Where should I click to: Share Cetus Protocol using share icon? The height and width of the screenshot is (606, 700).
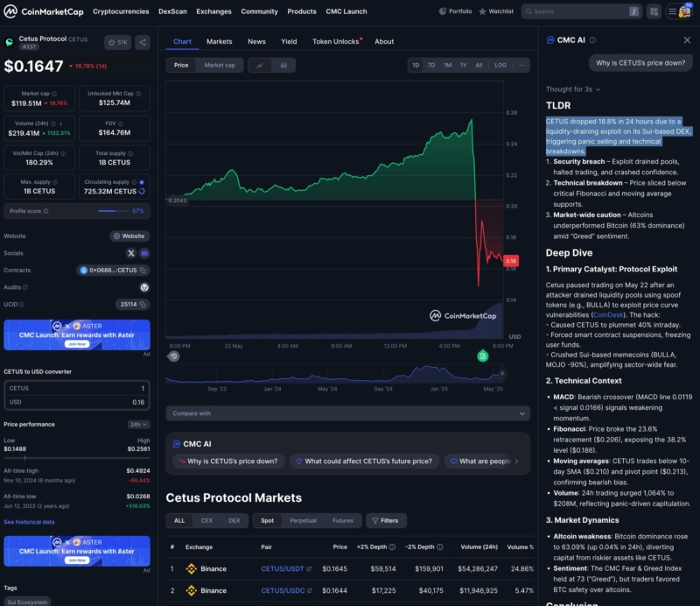(x=143, y=42)
